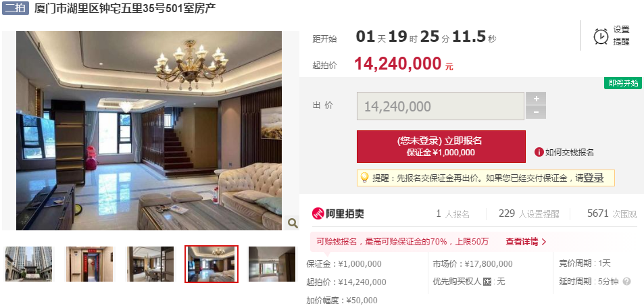Click the red 立即报名 registration button
Screen dimensions: 644x308
441,147
